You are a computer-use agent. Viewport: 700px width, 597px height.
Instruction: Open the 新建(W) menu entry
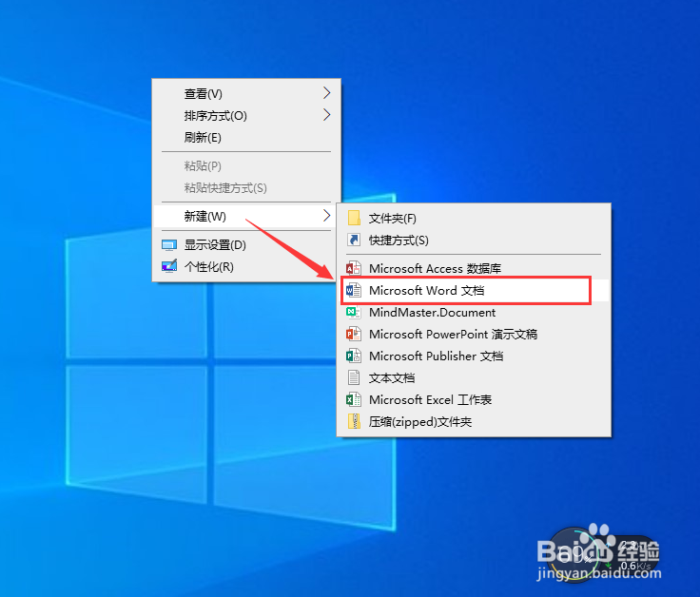pyautogui.click(x=246, y=217)
